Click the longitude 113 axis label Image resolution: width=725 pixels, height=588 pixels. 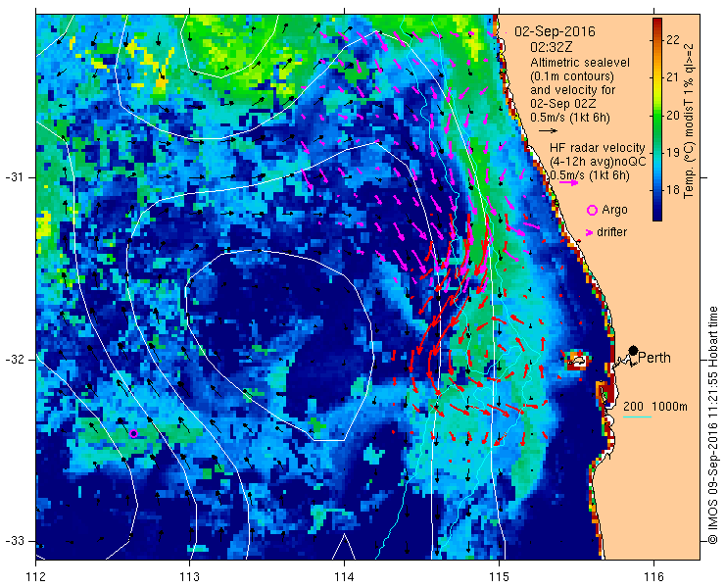coord(189,577)
